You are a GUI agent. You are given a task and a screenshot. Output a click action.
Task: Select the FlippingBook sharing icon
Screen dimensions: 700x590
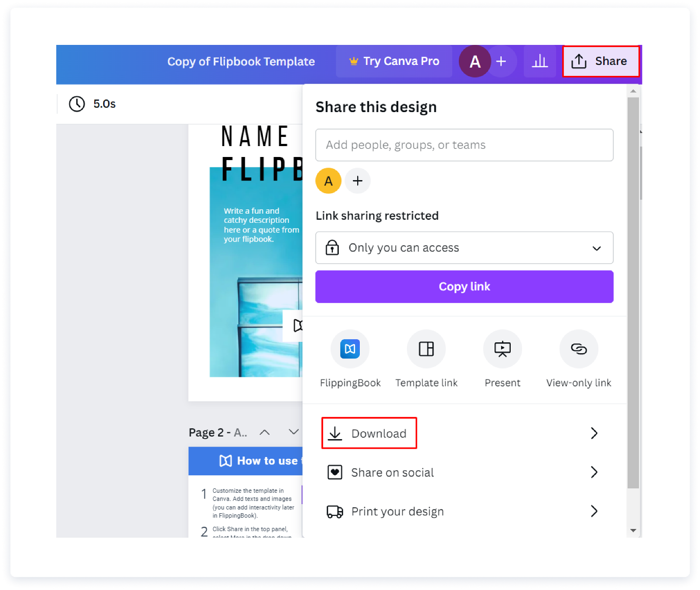350,349
